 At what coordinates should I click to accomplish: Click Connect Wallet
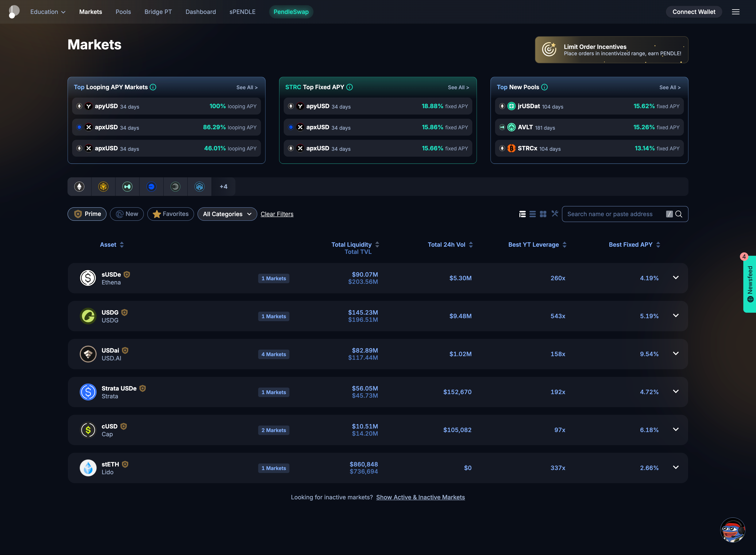pyautogui.click(x=694, y=12)
